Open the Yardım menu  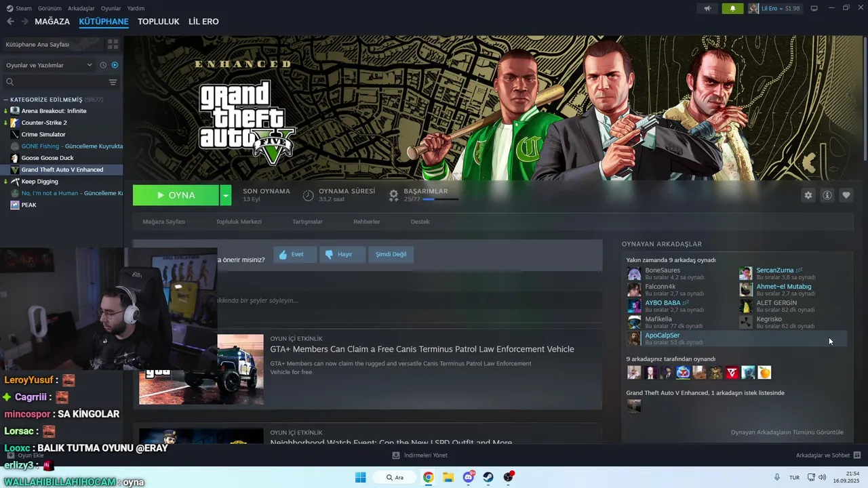(136, 8)
